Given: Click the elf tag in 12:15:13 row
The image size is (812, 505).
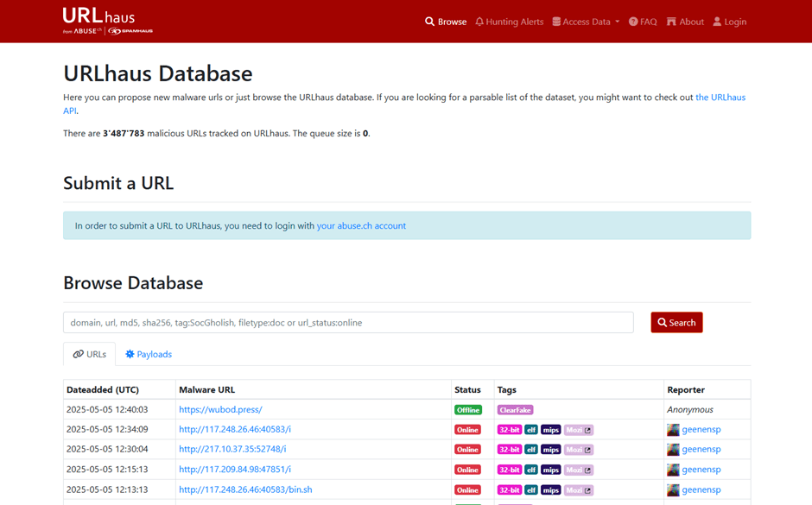Looking at the screenshot, I should click(x=531, y=470).
